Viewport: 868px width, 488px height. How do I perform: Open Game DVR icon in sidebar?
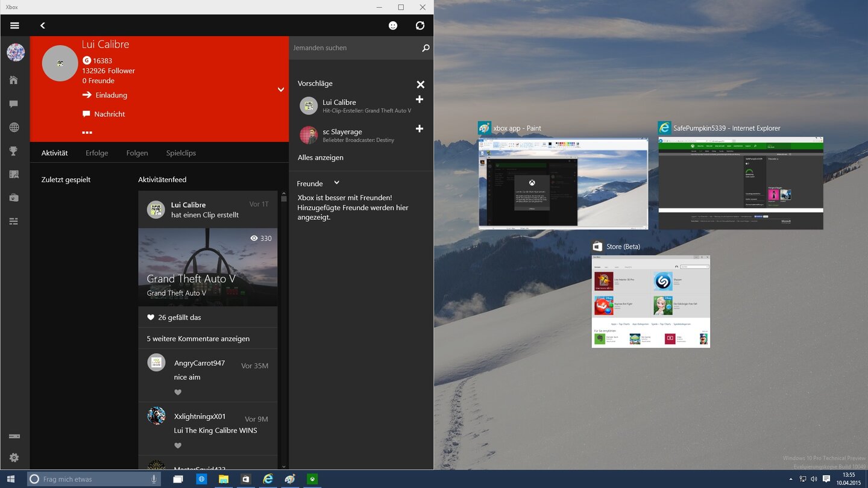[x=14, y=174]
